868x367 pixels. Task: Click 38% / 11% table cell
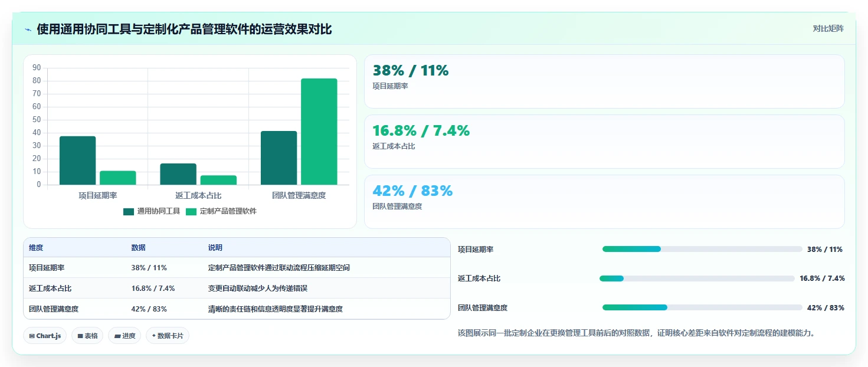coord(149,268)
